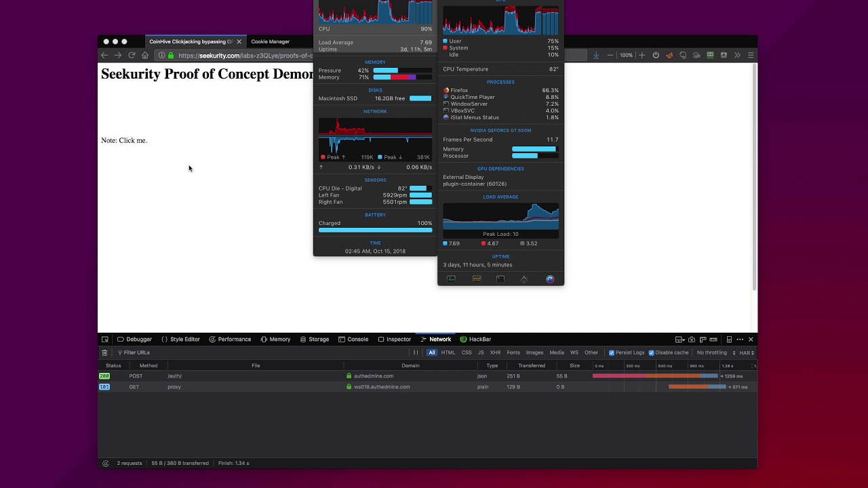This screenshot has width=868, height=488.
Task: Select the GET proxy request row
Action: [x=427, y=386]
